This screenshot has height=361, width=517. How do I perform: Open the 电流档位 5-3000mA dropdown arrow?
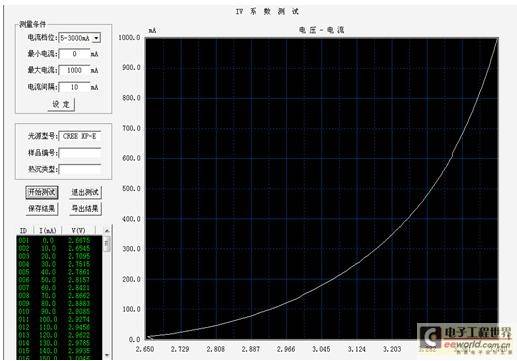96,38
